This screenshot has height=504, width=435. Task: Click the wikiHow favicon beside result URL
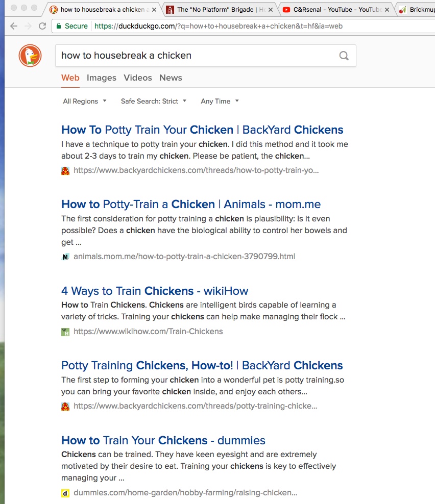pyautogui.click(x=65, y=332)
